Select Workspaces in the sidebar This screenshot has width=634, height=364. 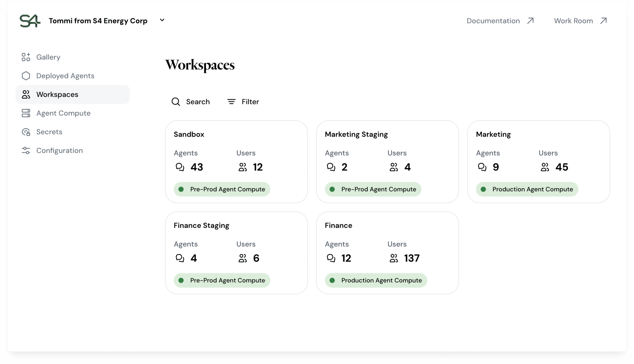point(73,95)
